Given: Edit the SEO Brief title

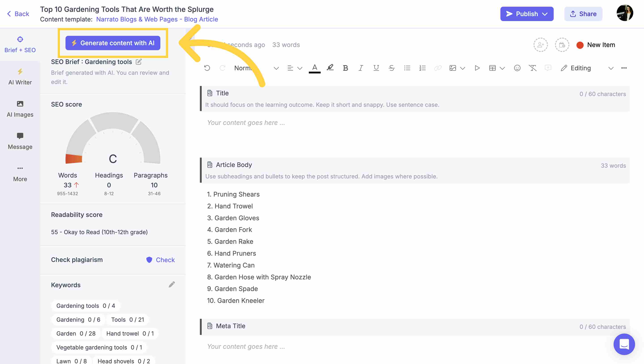Looking at the screenshot, I should point(138,62).
